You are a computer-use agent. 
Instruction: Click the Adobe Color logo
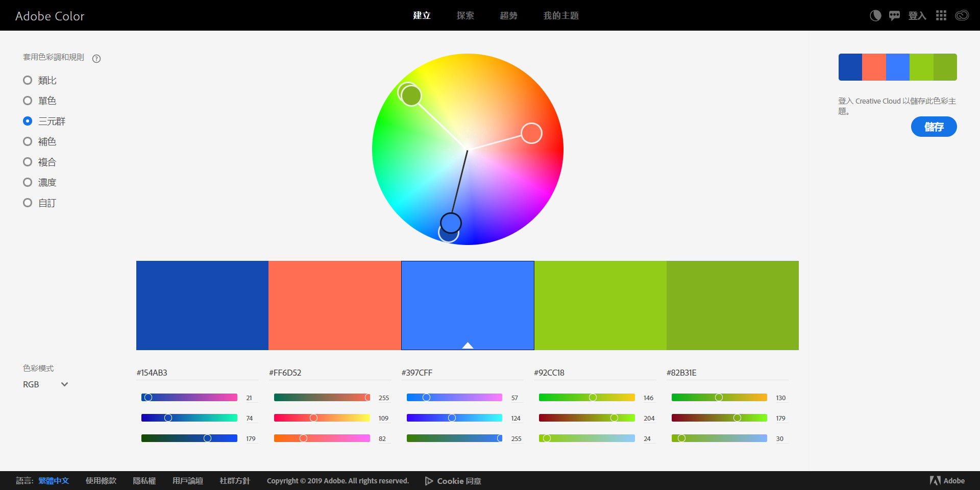50,16
